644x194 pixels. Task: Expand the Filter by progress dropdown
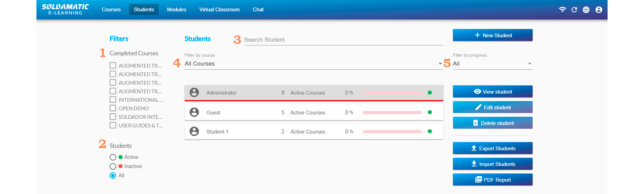(492, 64)
